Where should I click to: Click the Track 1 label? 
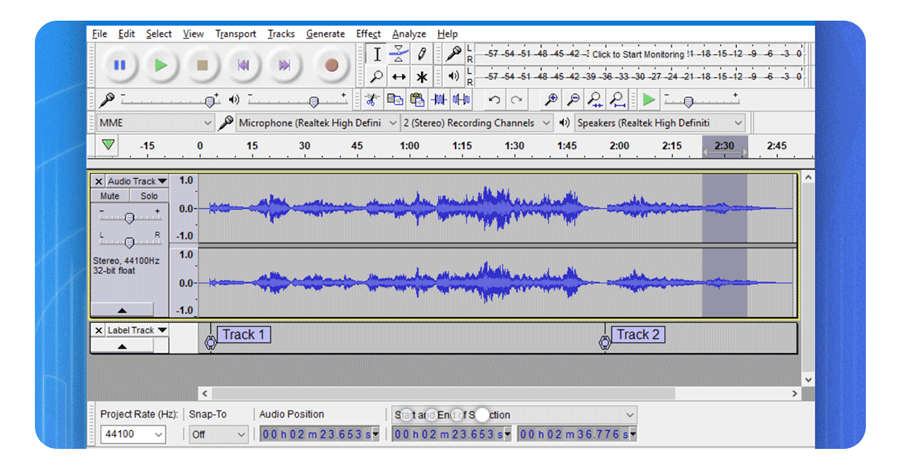point(243,334)
